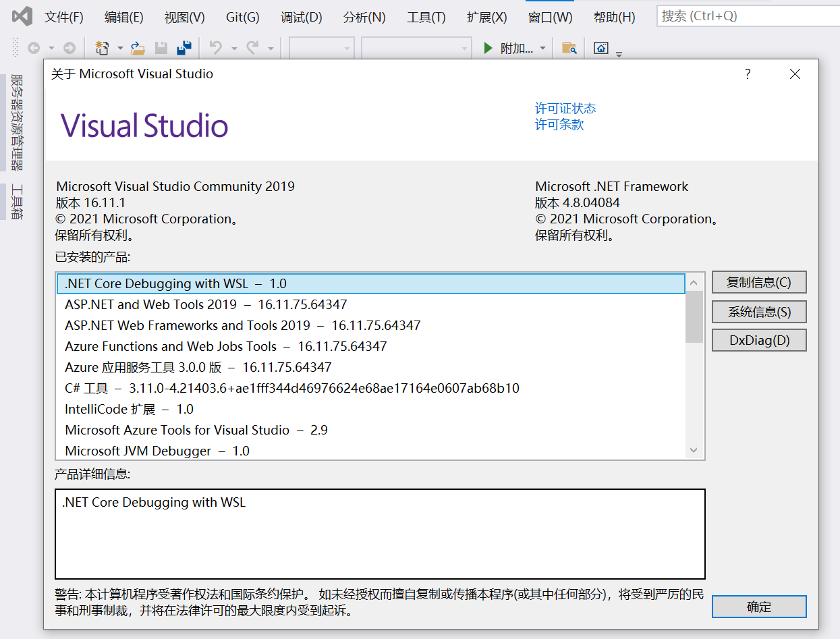The height and width of the screenshot is (639, 840).
Task: Click the green Attach play icon
Action: point(488,48)
